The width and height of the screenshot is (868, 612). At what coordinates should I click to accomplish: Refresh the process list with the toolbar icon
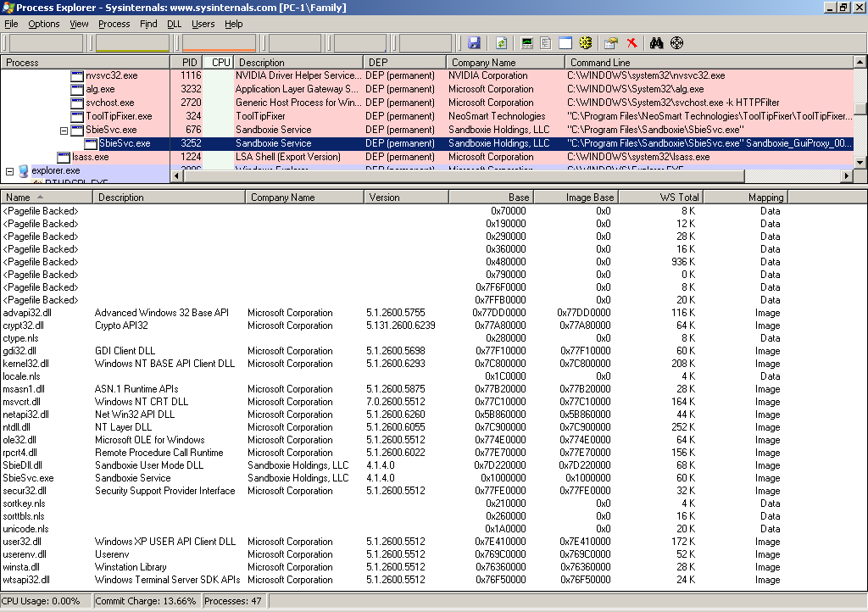[x=501, y=43]
